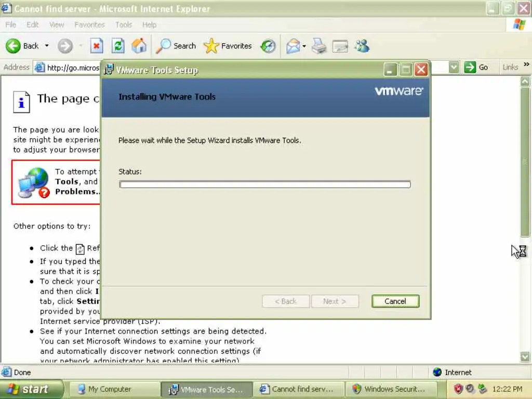
Task: Click the Print icon in toolbar
Action: coord(319,46)
